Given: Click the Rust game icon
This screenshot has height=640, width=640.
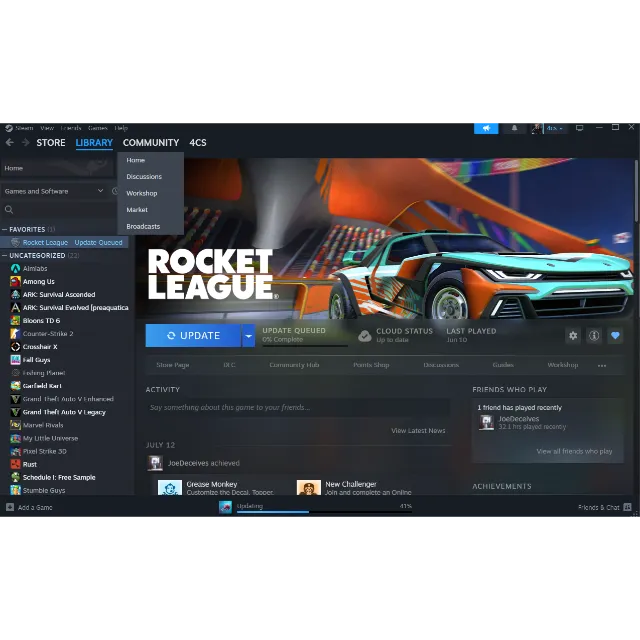Looking at the screenshot, I should [x=16, y=464].
